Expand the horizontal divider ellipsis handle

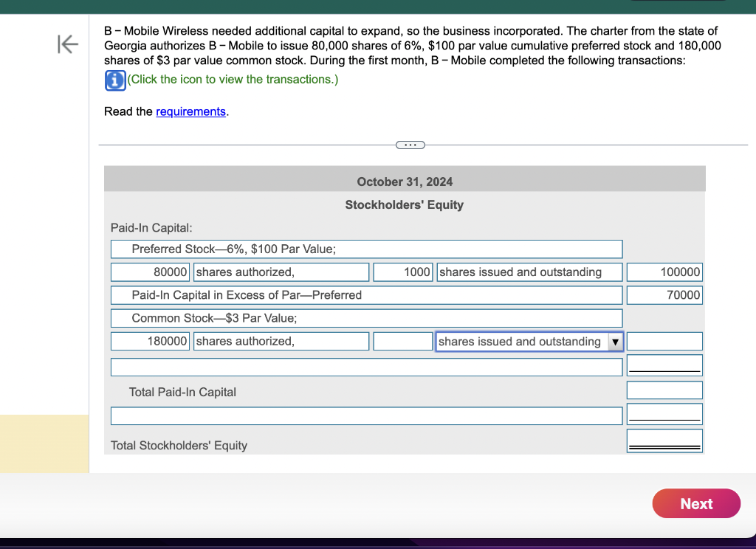tap(410, 145)
